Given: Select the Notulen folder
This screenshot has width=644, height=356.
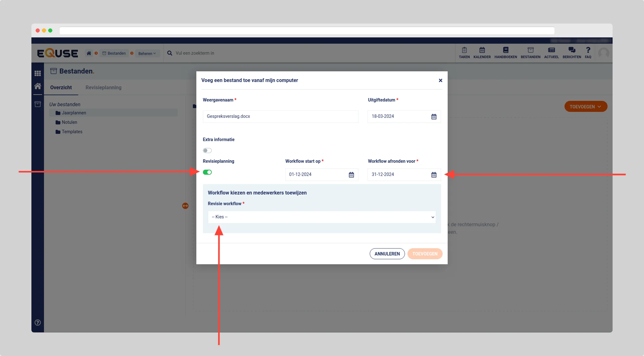Looking at the screenshot, I should (x=69, y=122).
